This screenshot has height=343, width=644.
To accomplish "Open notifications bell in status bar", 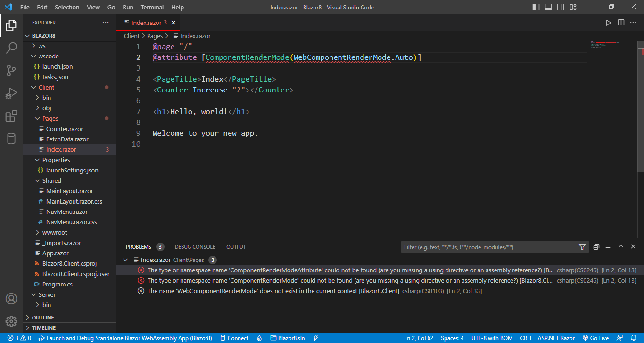I will [x=634, y=338].
